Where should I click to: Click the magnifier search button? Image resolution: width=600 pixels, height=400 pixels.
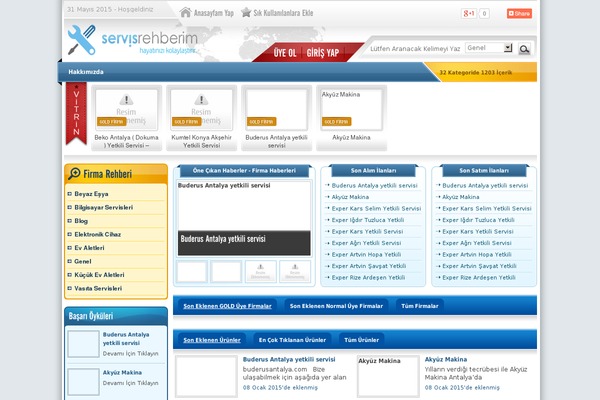click(524, 49)
